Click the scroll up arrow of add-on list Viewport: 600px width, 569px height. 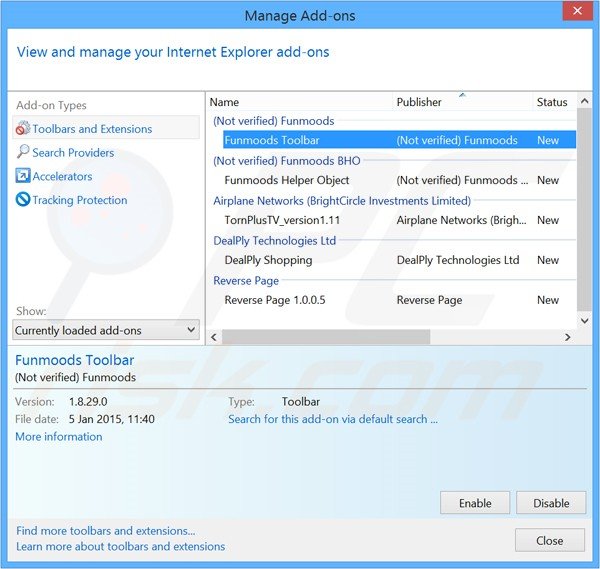point(584,101)
